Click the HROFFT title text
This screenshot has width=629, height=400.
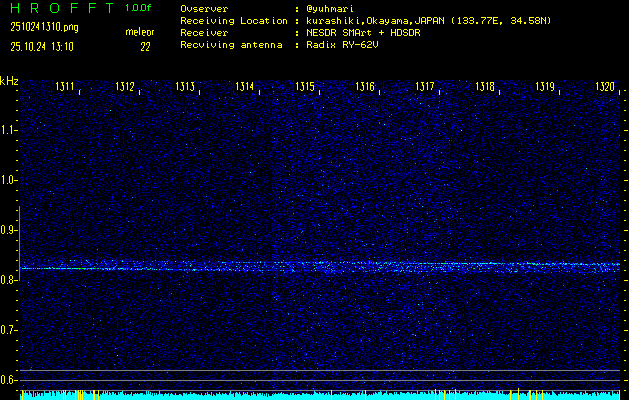pyautogui.click(x=58, y=8)
